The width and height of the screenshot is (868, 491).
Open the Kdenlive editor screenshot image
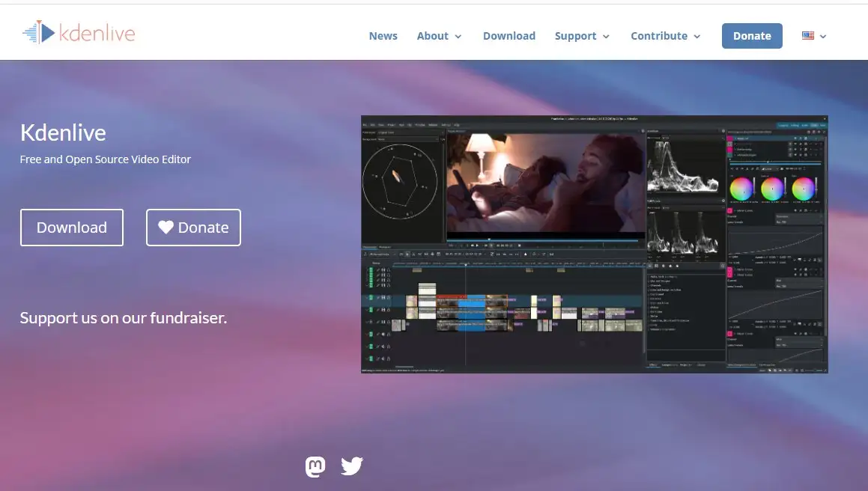point(595,244)
